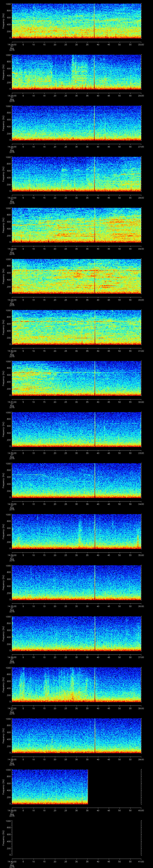Select the spectrogram panel starting at 14:28:00

pyautogui.click(x=76, y=225)
